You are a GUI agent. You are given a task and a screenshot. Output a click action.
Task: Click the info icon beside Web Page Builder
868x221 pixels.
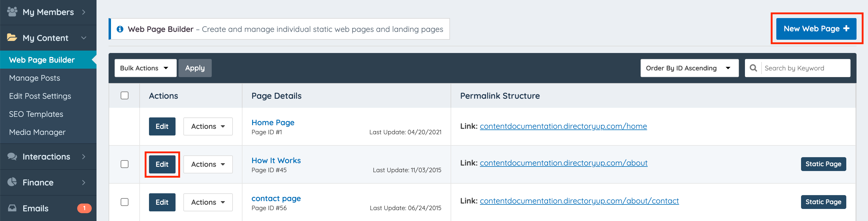[120, 29]
